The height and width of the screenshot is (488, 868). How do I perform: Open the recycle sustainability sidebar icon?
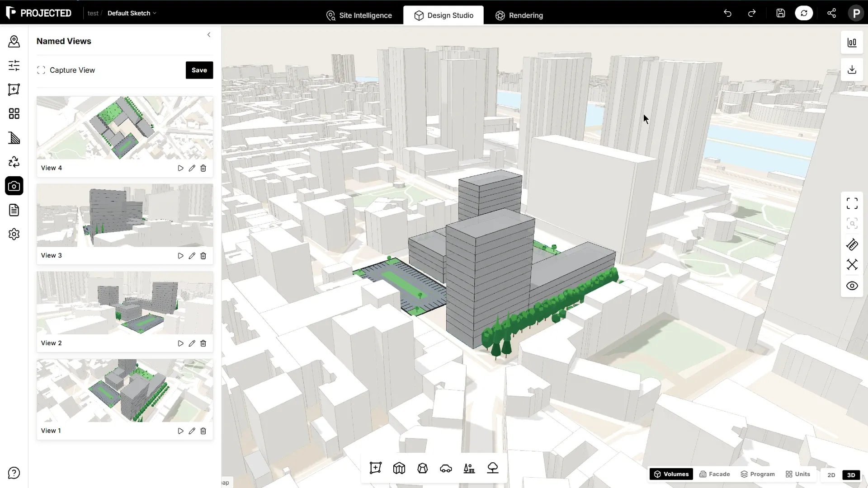(x=14, y=162)
